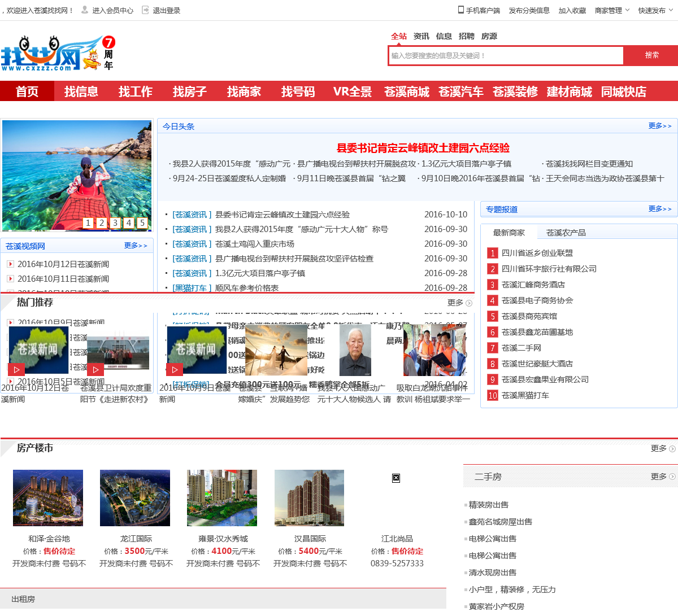The height and width of the screenshot is (616, 678).
Task: Select the 全站 search tab
Action: click(399, 36)
